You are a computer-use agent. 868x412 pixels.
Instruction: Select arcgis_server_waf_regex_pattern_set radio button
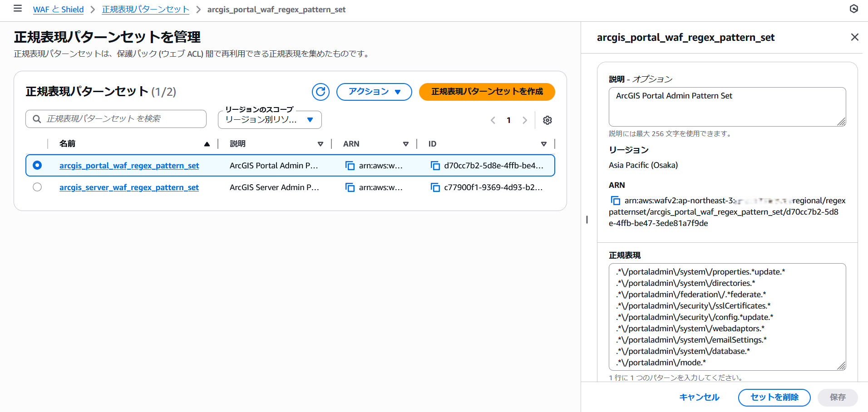pos(37,187)
